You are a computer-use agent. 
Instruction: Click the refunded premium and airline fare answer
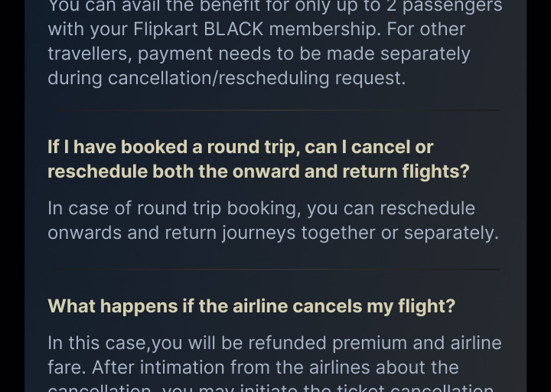tap(274, 355)
